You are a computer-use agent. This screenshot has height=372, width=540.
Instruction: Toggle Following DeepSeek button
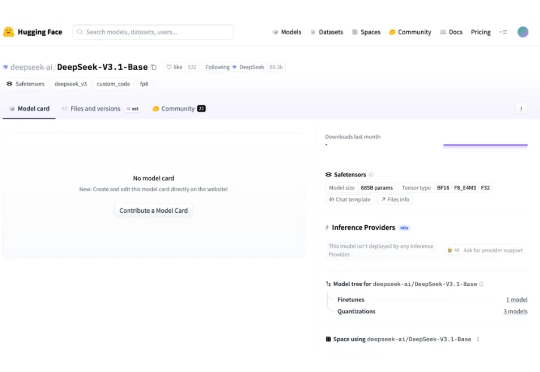point(217,67)
